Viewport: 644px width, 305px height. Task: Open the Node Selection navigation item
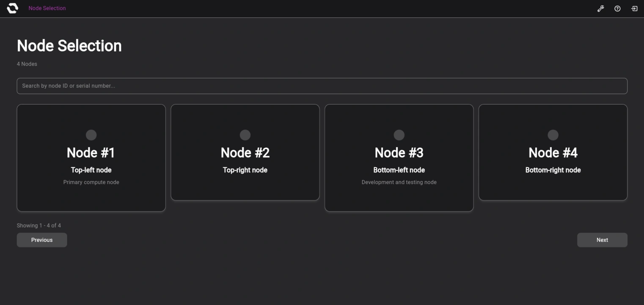47,8
